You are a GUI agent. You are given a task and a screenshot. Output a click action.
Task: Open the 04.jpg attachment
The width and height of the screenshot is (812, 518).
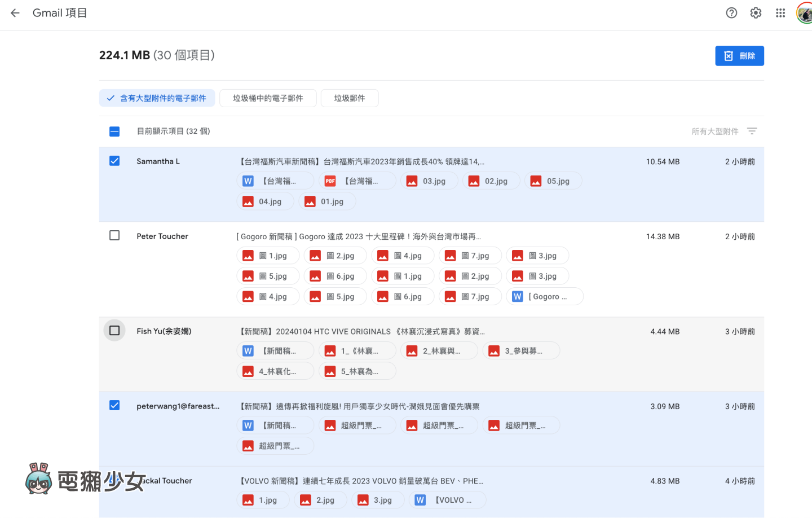[x=265, y=201]
